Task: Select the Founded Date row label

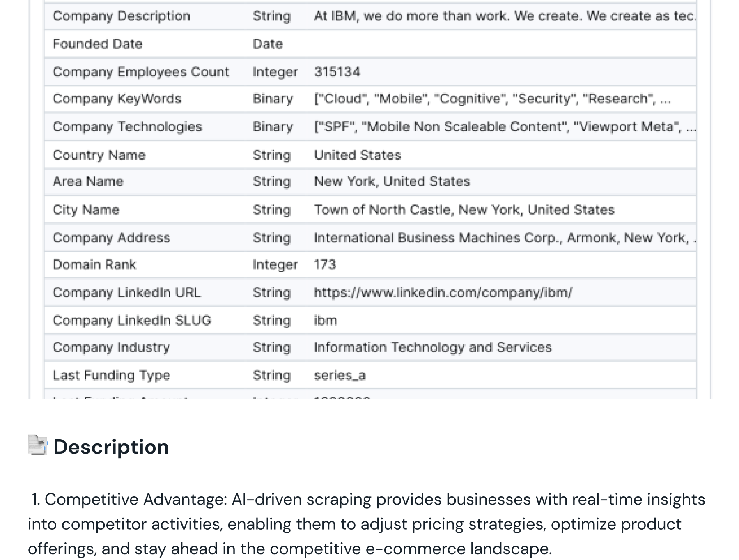Action: pos(98,44)
